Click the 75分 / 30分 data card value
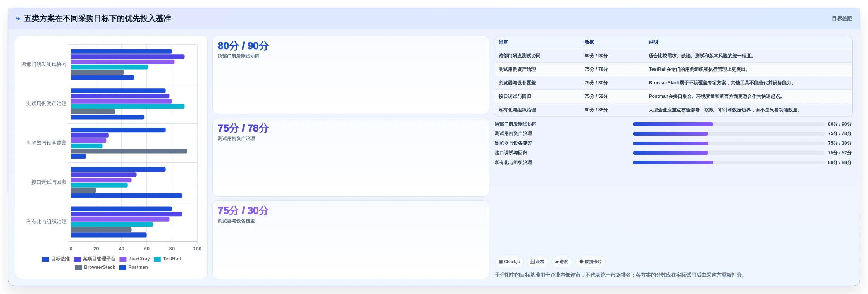 pyautogui.click(x=243, y=211)
